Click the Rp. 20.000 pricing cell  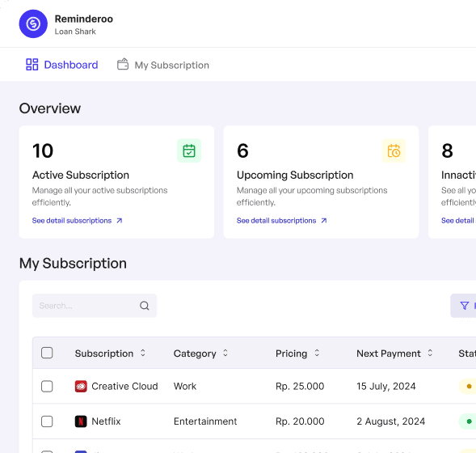tap(300, 421)
